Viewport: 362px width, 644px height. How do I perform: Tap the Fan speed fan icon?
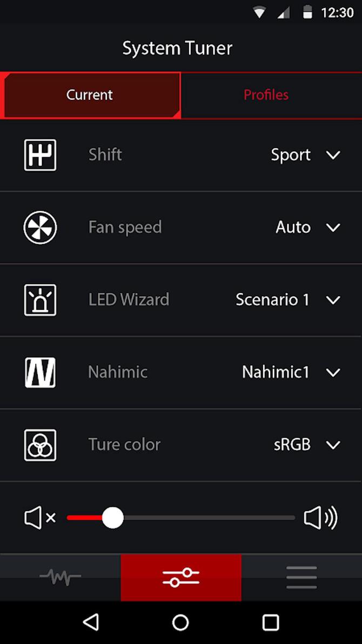coord(40,227)
